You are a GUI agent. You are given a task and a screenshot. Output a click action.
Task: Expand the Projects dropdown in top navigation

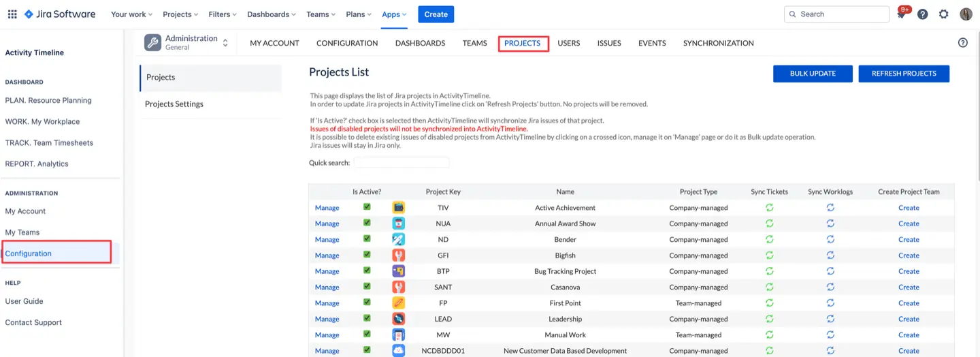180,14
